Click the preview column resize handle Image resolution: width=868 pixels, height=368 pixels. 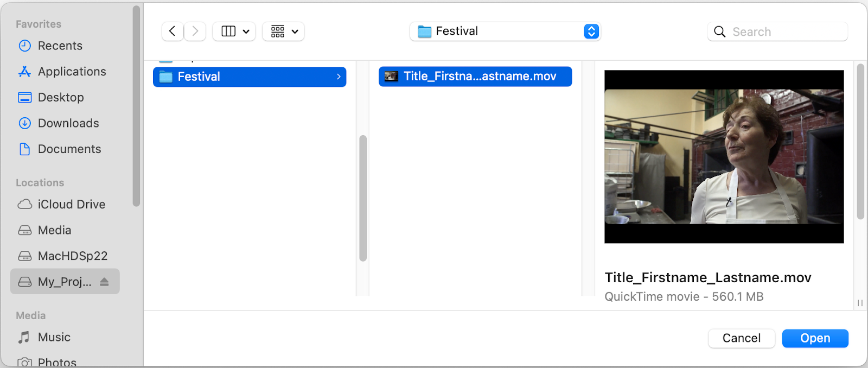pyautogui.click(x=860, y=303)
